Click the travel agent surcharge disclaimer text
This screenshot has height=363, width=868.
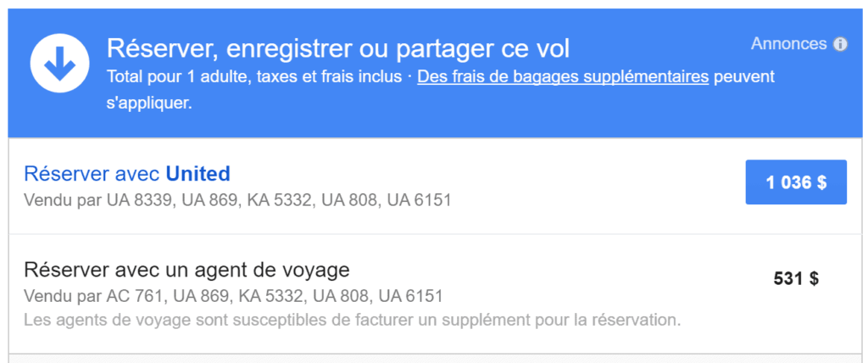(x=352, y=321)
